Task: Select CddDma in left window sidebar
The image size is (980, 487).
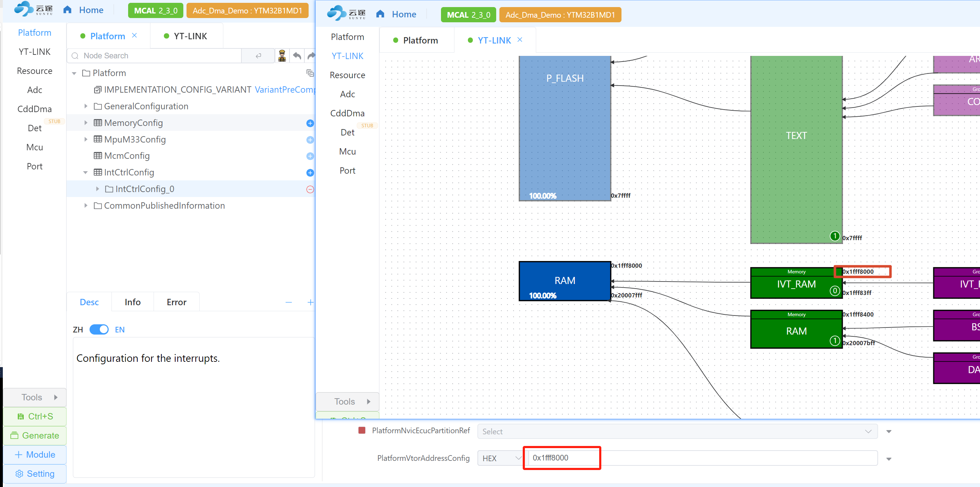Action: (x=34, y=109)
